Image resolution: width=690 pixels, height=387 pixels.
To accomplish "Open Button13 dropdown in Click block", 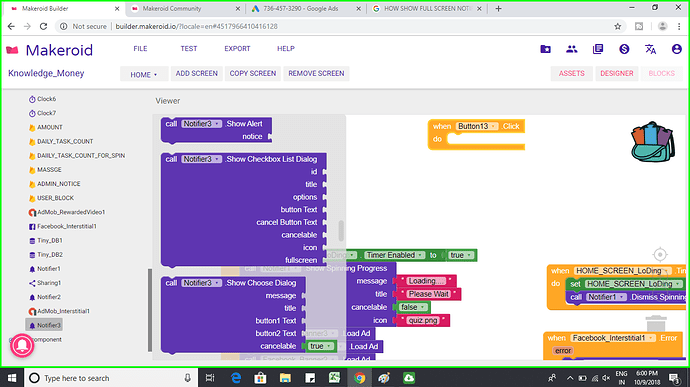I will (477, 126).
